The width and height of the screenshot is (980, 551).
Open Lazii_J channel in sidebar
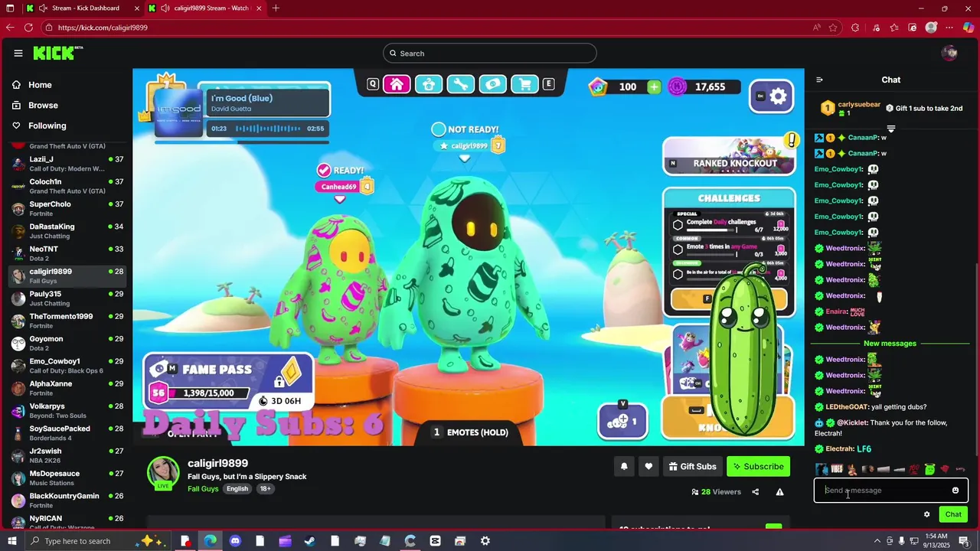point(67,163)
